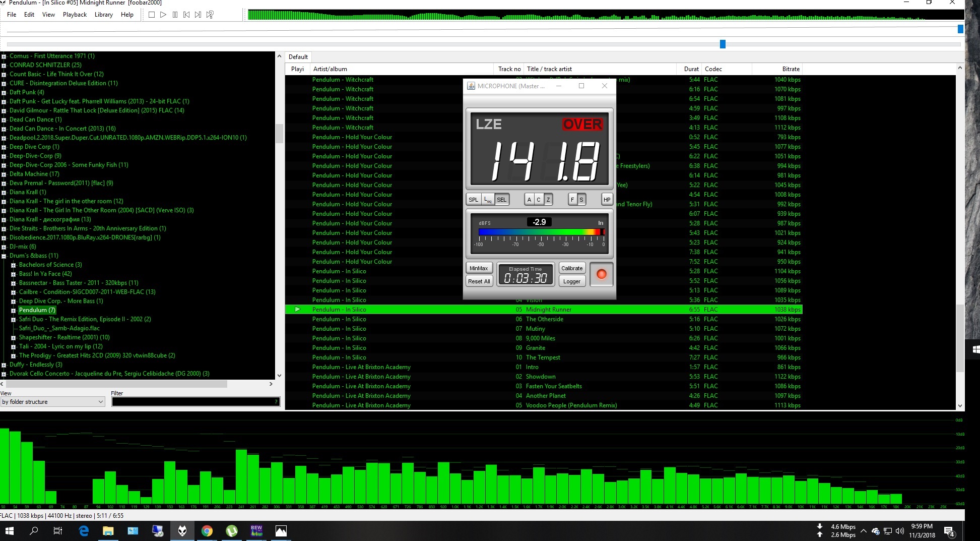Click the Artist/album column header

click(402, 69)
